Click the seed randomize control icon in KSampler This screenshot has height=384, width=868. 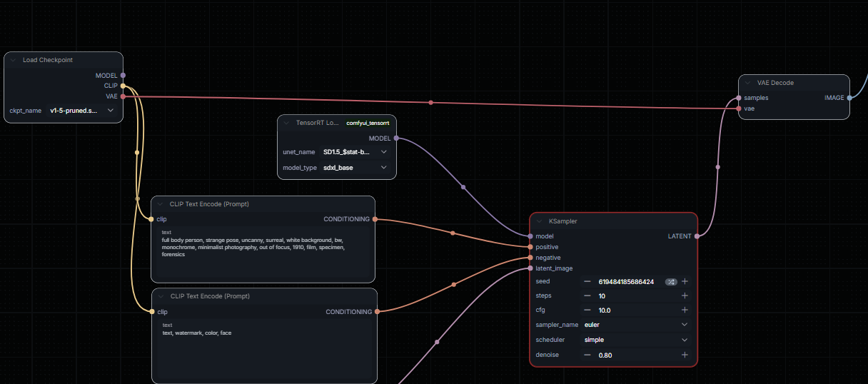[671, 282]
